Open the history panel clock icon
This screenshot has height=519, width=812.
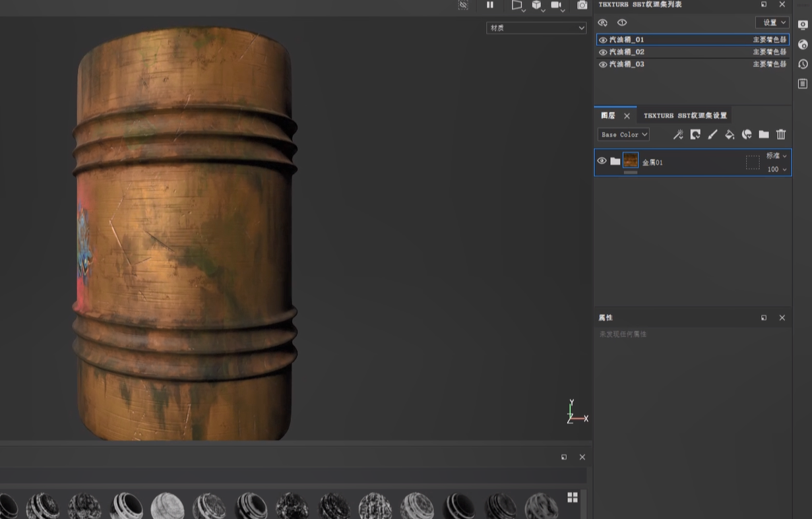coord(803,64)
